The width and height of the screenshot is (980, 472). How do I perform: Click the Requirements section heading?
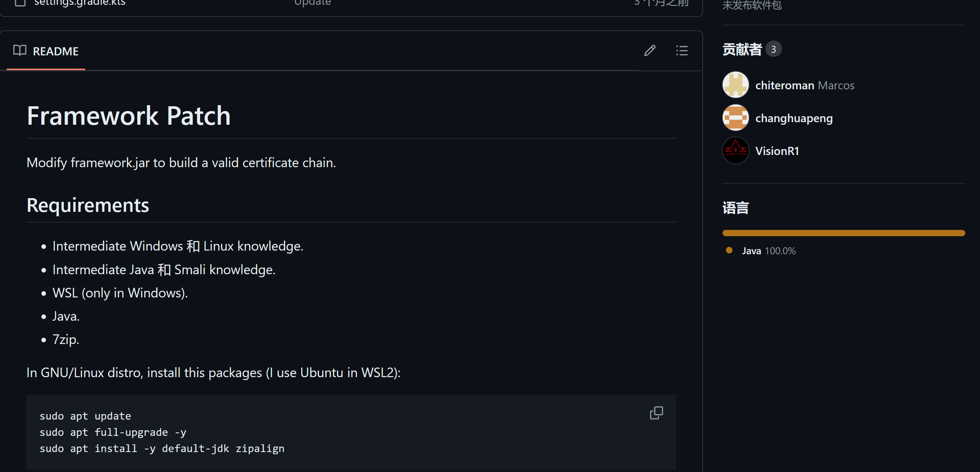(87, 205)
